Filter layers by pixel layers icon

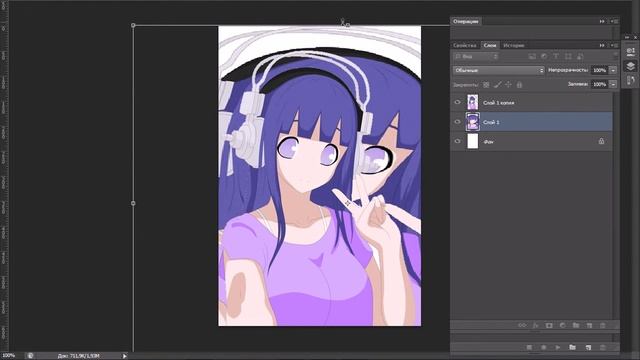point(532,56)
